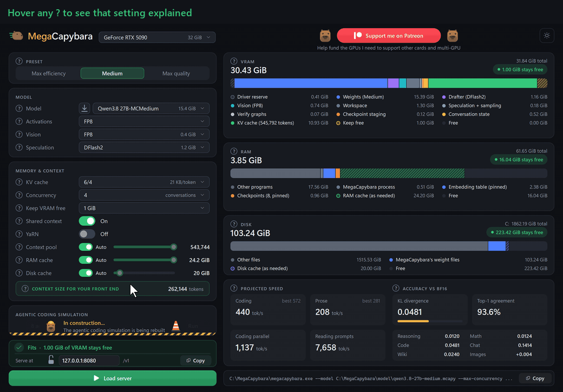Viewport: 563px width, 392px height.
Task: Click the help icon beside Accuracy vs BF16
Action: 396,288
